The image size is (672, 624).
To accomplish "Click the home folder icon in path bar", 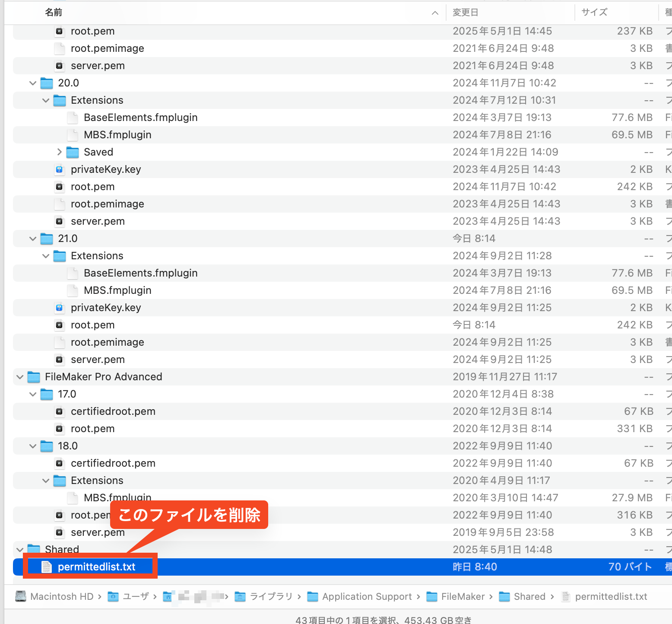I will pos(168,597).
